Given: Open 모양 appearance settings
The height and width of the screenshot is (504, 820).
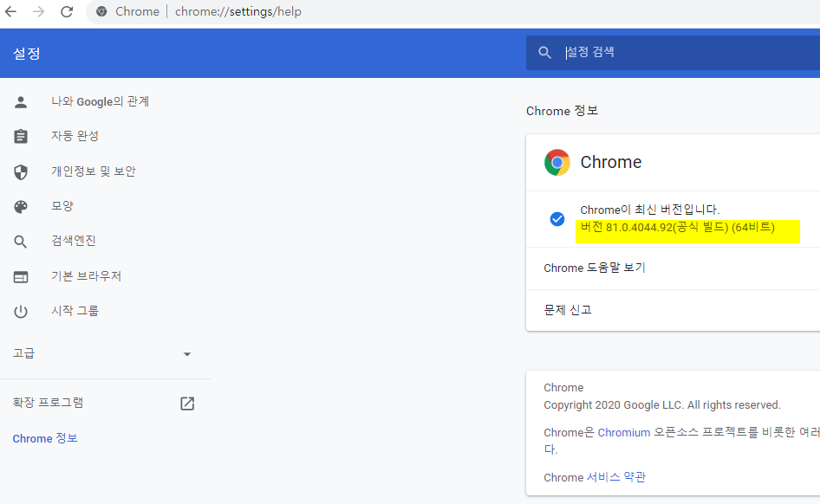Looking at the screenshot, I should (x=62, y=206).
